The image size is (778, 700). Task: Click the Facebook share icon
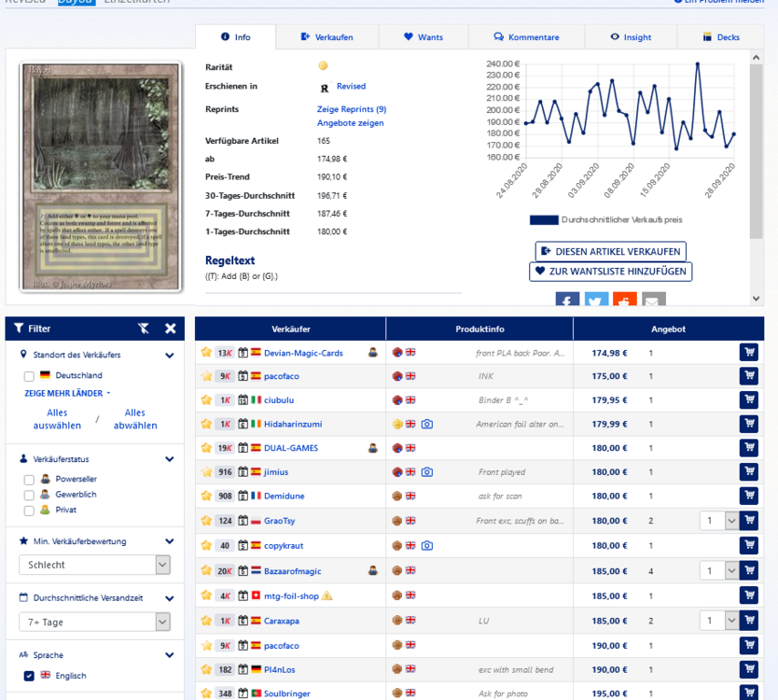[x=567, y=301]
